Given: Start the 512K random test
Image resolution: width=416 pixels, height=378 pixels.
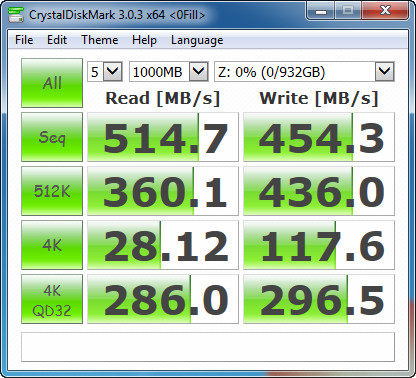Looking at the screenshot, I should tap(52, 191).
